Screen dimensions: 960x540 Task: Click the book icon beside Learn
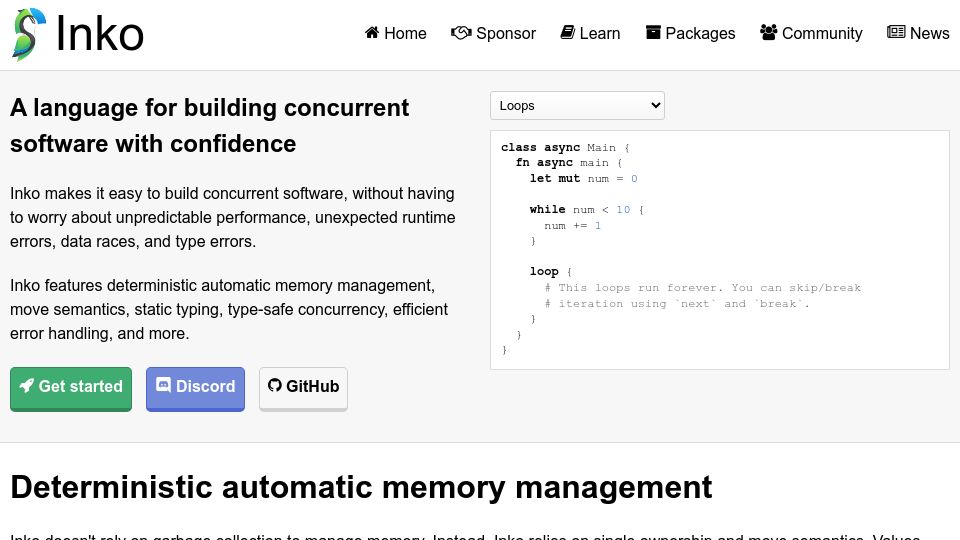[x=568, y=32]
